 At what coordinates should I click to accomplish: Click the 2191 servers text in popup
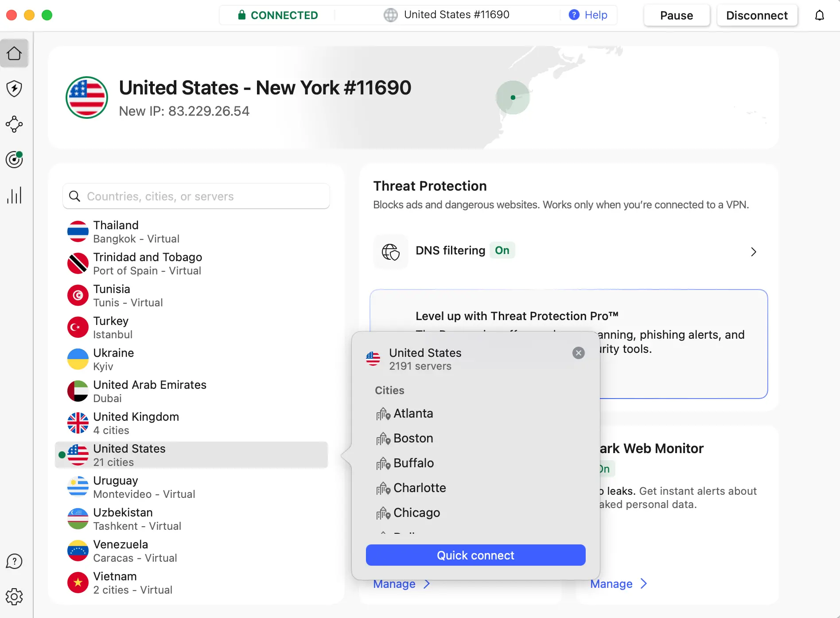[x=420, y=366]
